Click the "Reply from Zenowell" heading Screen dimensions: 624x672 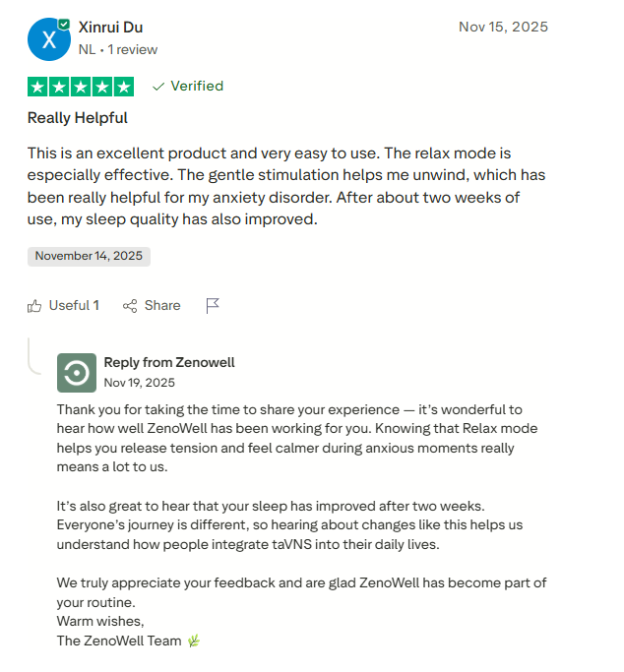169,362
